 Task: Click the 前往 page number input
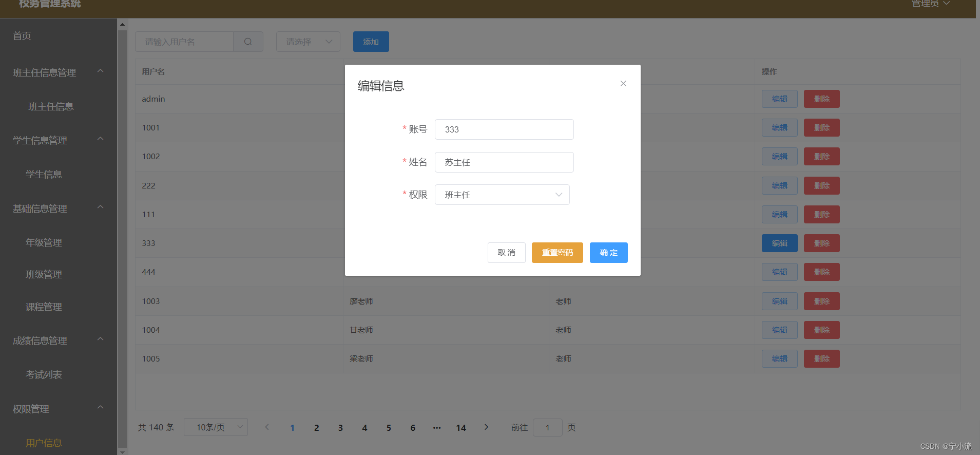tap(548, 427)
